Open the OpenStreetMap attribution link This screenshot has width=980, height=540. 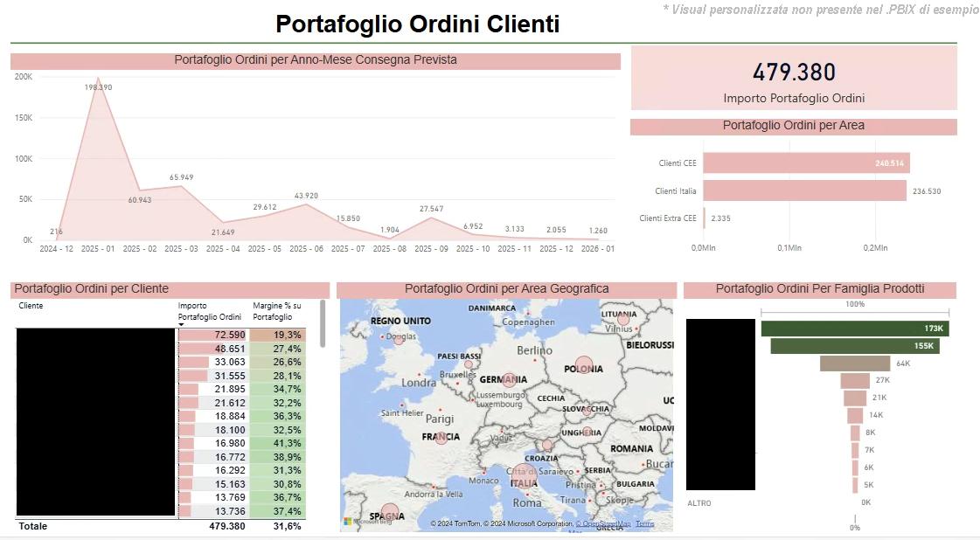coord(603,524)
